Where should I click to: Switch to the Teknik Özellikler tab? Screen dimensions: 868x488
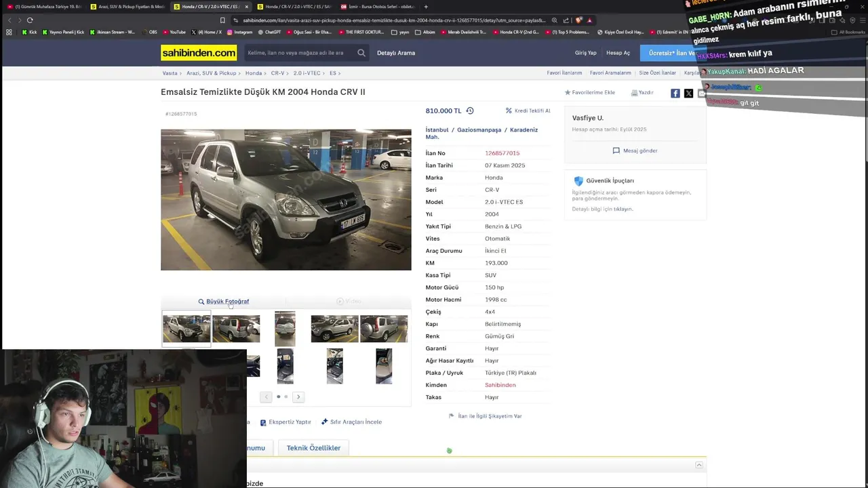coord(313,447)
